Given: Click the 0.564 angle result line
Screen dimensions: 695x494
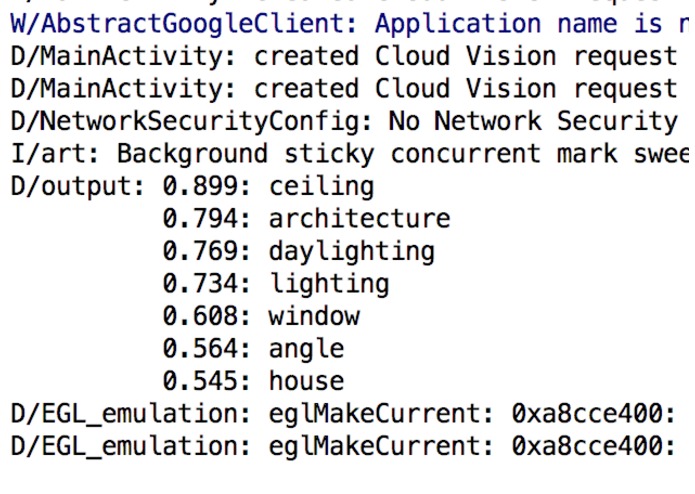Looking at the screenshot, I should [x=253, y=349].
